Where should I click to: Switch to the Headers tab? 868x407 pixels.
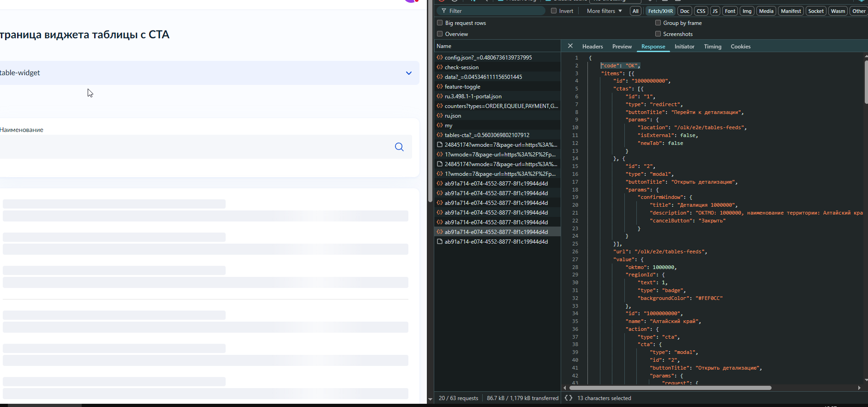592,47
